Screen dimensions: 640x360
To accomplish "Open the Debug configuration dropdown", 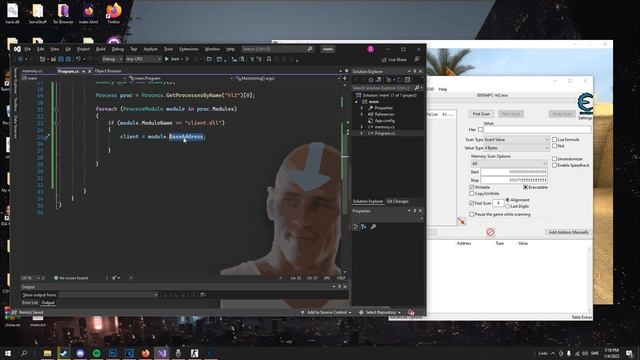I will point(112,59).
